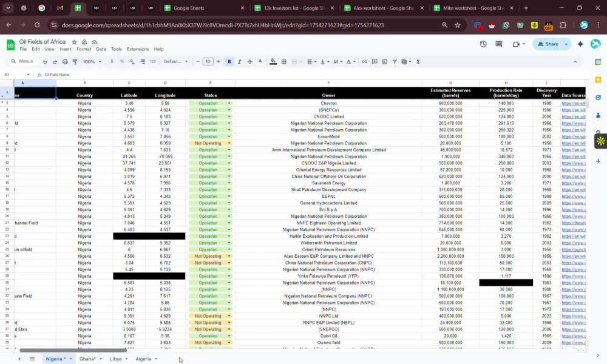Add a new sheet with plus button
Image resolution: width=607 pixels, height=364 pixels.
pyautogui.click(x=19, y=359)
